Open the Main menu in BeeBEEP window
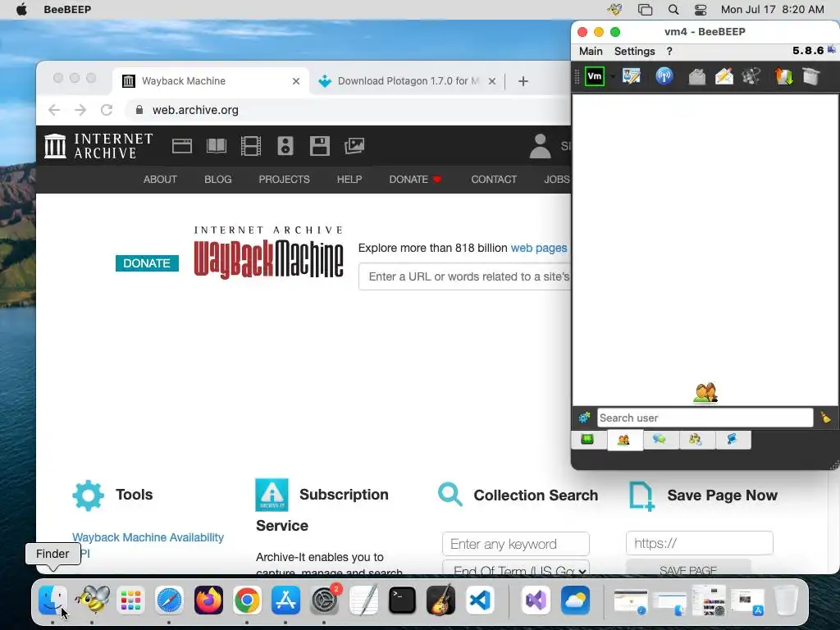Image resolution: width=840 pixels, height=630 pixels. pos(591,51)
